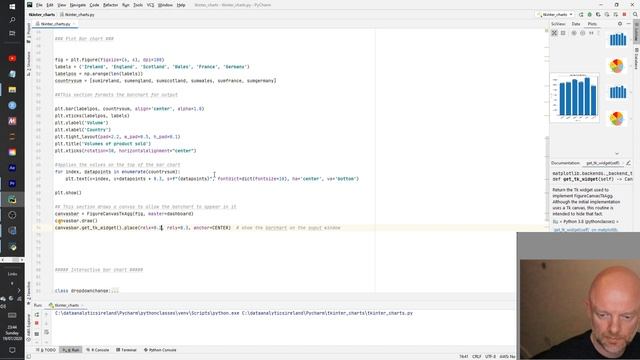Select the second bar chart thumbnail
This screenshot has height=360, width=640.
point(618,92)
